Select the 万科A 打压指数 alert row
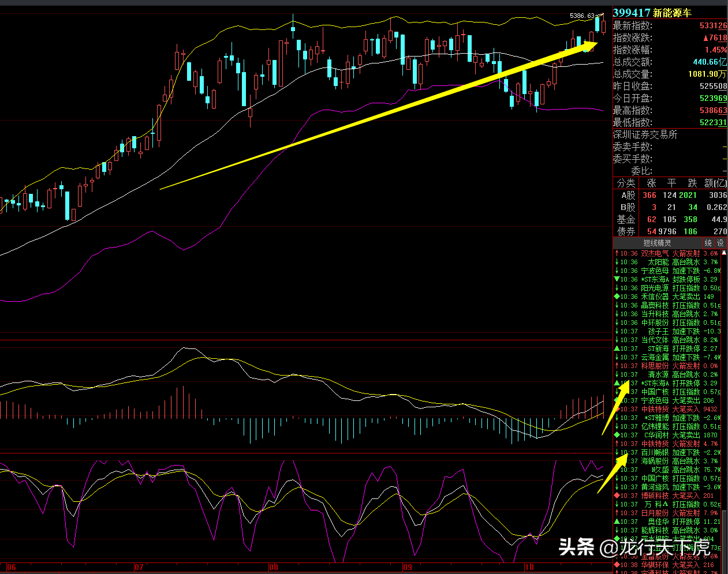This screenshot has height=574, width=728. (x=667, y=504)
